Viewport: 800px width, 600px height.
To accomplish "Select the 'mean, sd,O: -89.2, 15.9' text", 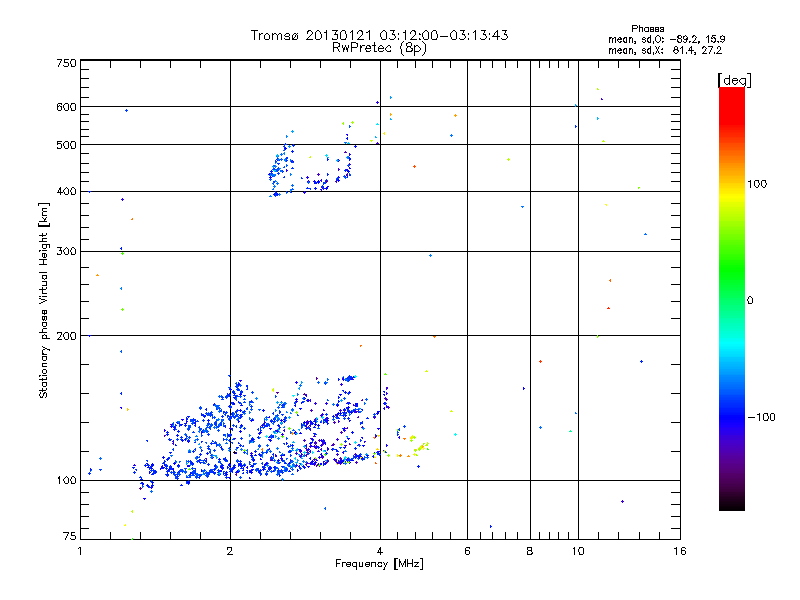I will click(x=666, y=39).
